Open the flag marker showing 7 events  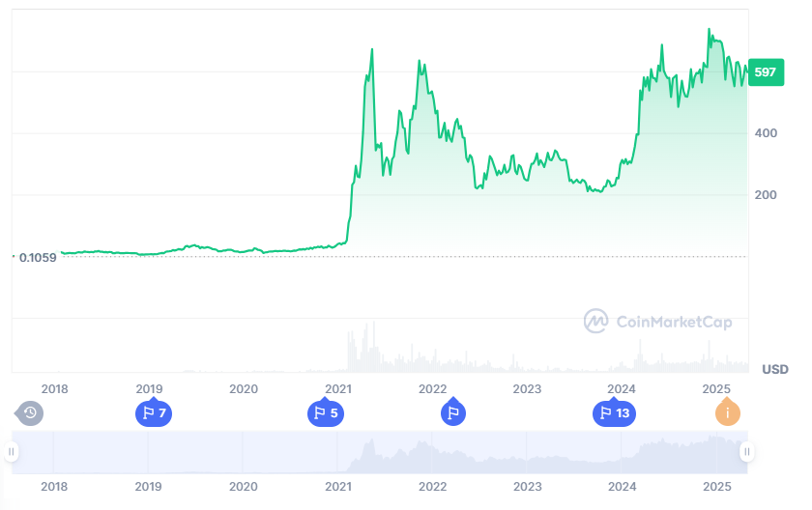click(x=154, y=412)
